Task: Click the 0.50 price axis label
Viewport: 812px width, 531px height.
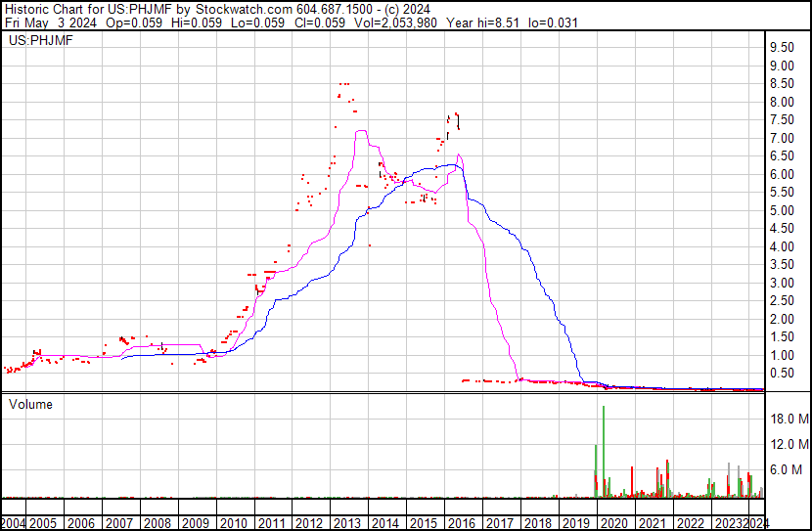Action: coord(782,374)
